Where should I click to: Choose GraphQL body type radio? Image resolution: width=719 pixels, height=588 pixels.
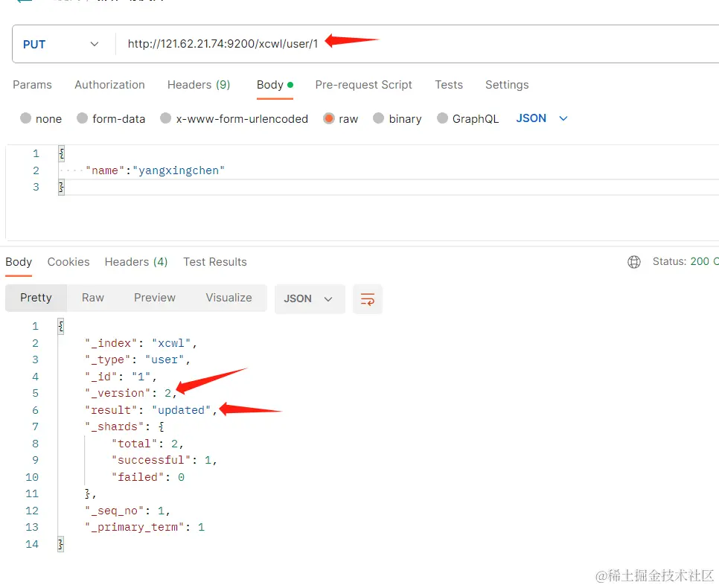(x=442, y=118)
